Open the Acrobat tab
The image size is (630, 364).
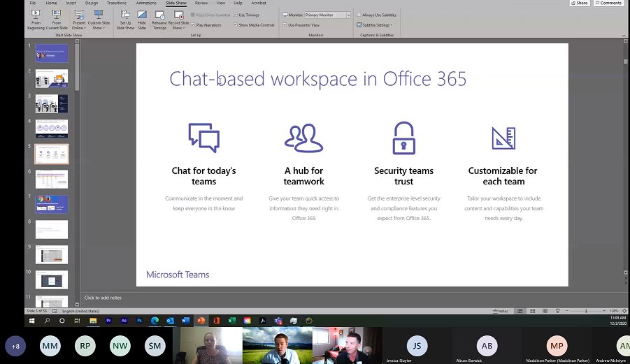tap(258, 3)
